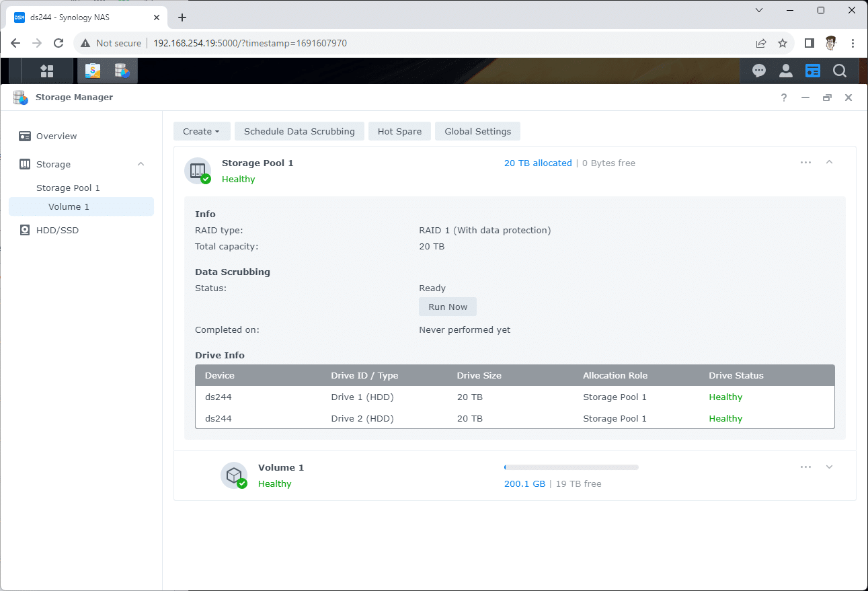Click Volume 1 usage progress bar
868x591 pixels.
(571, 467)
